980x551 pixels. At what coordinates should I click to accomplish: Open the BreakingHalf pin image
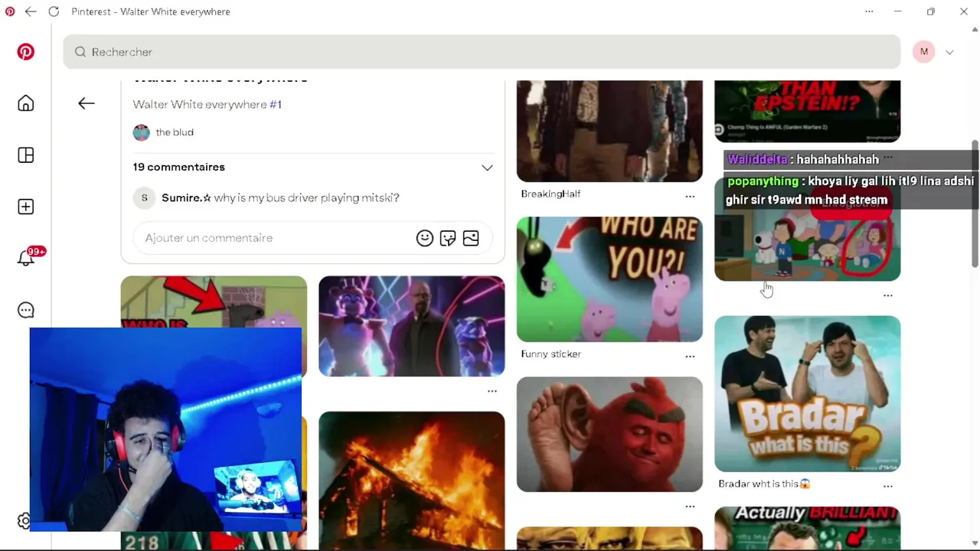pos(609,131)
